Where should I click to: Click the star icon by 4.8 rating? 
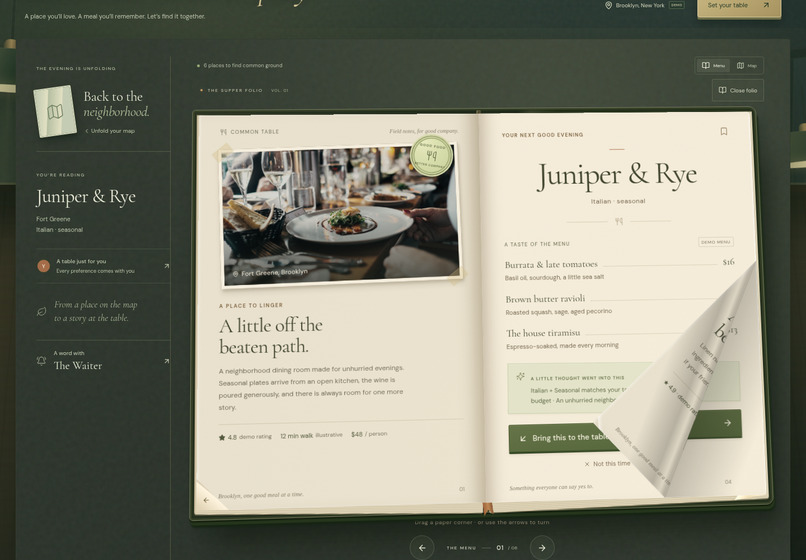point(222,438)
